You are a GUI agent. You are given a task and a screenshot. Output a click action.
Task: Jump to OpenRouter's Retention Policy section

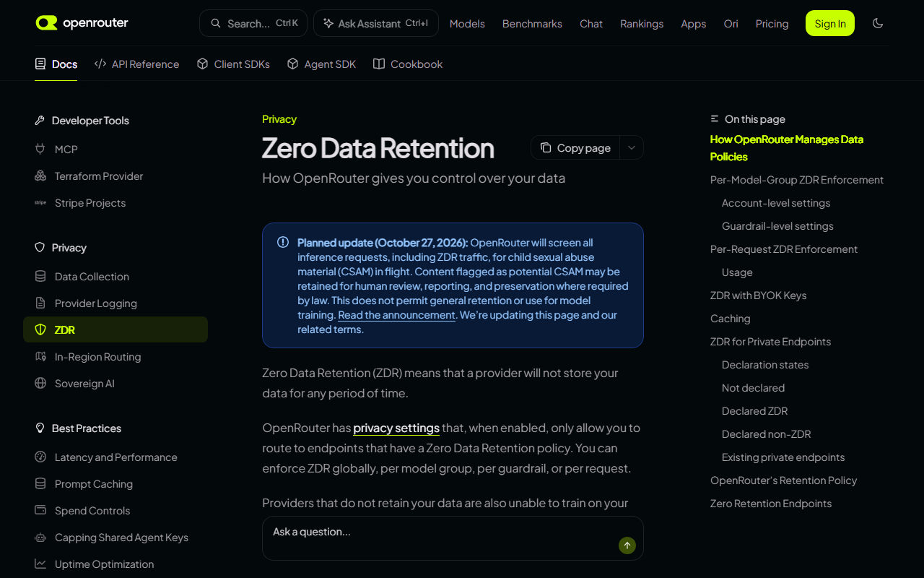[x=784, y=480]
